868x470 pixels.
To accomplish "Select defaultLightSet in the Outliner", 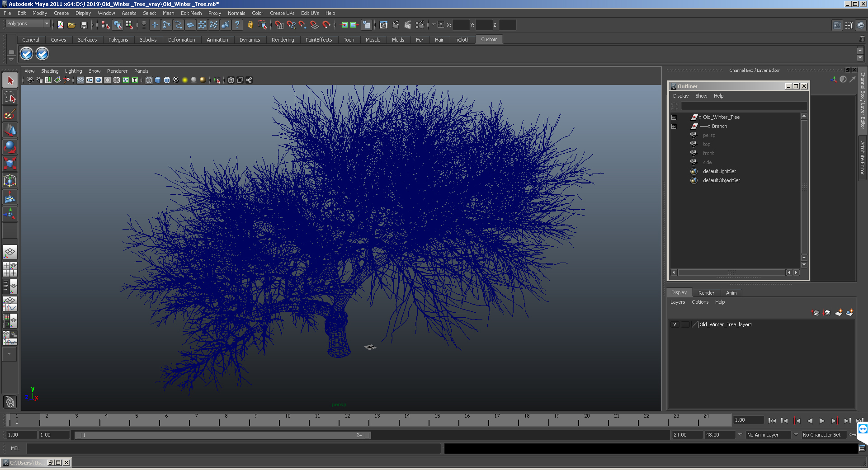I will [719, 171].
